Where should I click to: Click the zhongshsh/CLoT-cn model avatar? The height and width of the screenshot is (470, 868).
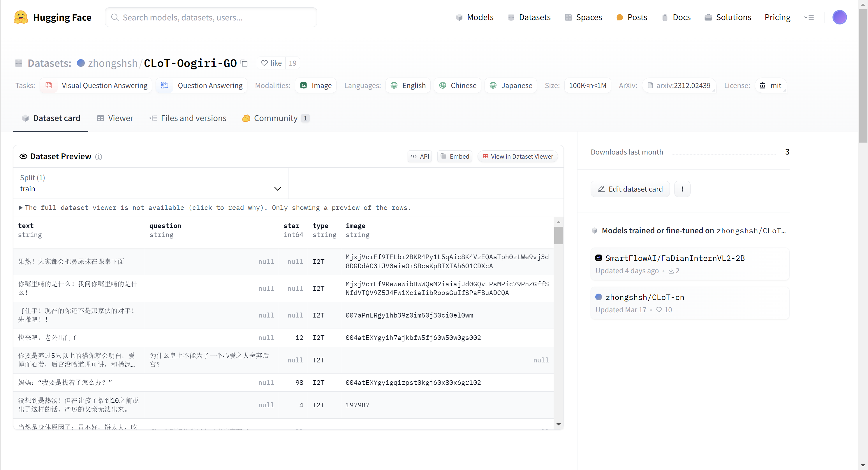pos(598,297)
